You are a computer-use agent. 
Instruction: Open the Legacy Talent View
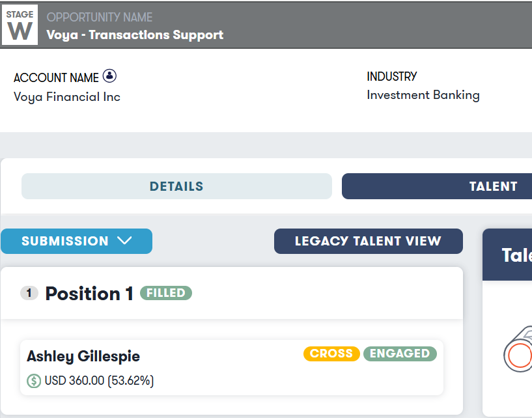coord(368,241)
